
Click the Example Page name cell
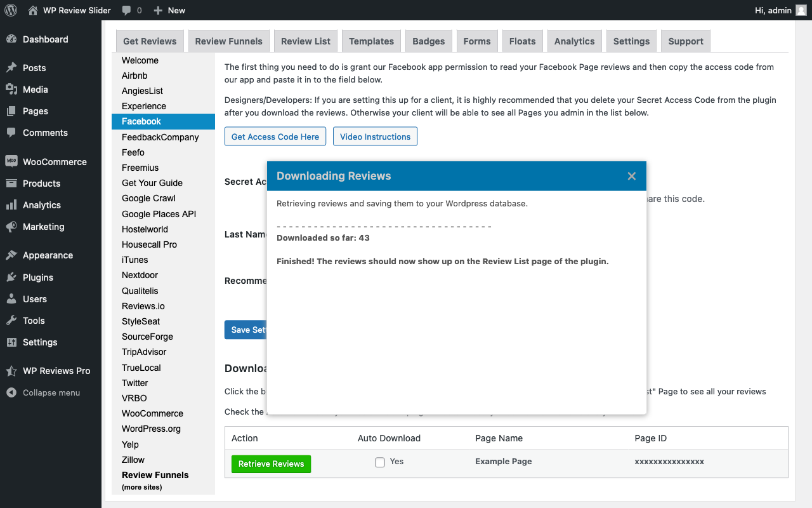(x=504, y=462)
